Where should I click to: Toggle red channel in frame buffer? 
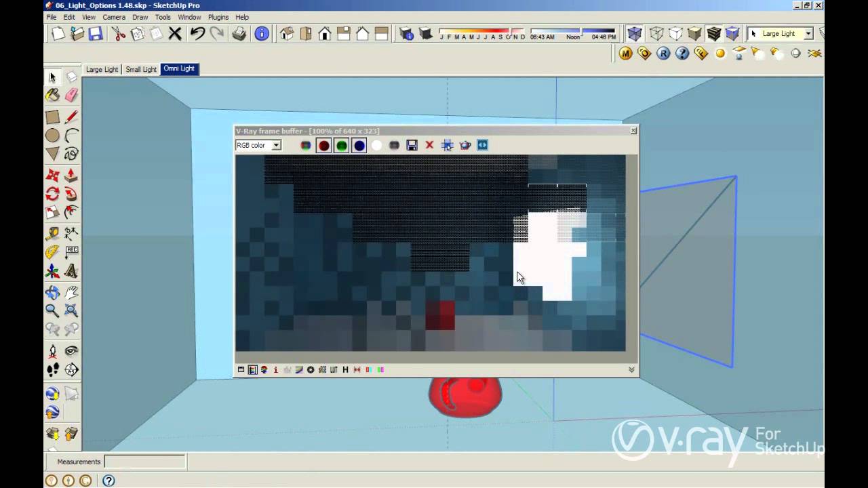(323, 145)
